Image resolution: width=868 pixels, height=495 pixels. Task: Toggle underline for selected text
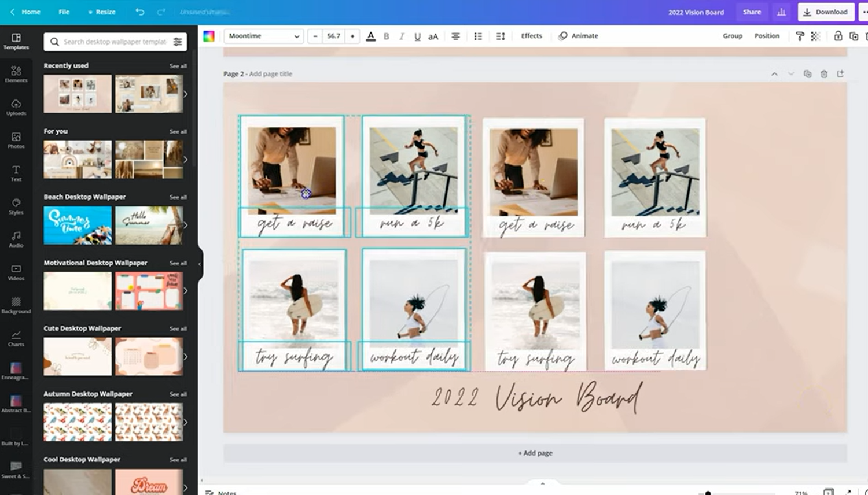(x=417, y=36)
